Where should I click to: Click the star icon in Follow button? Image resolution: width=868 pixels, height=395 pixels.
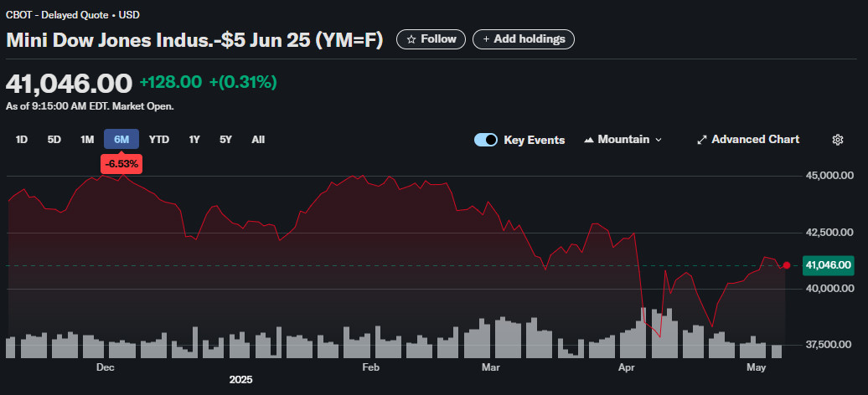pos(411,39)
